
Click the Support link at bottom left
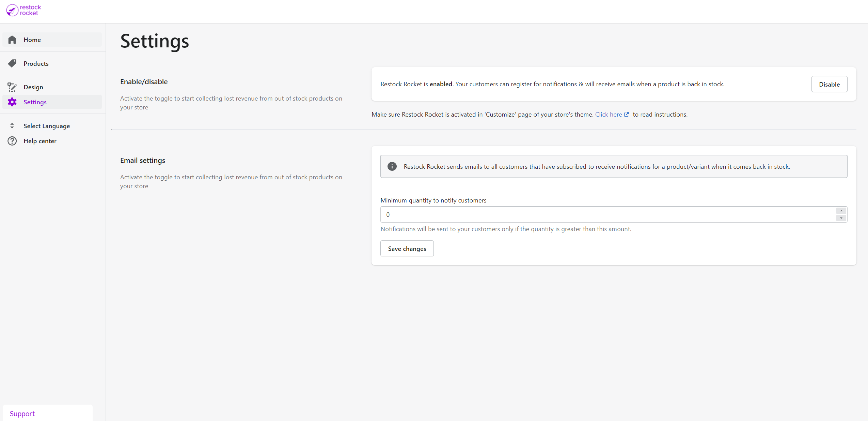coord(23,413)
